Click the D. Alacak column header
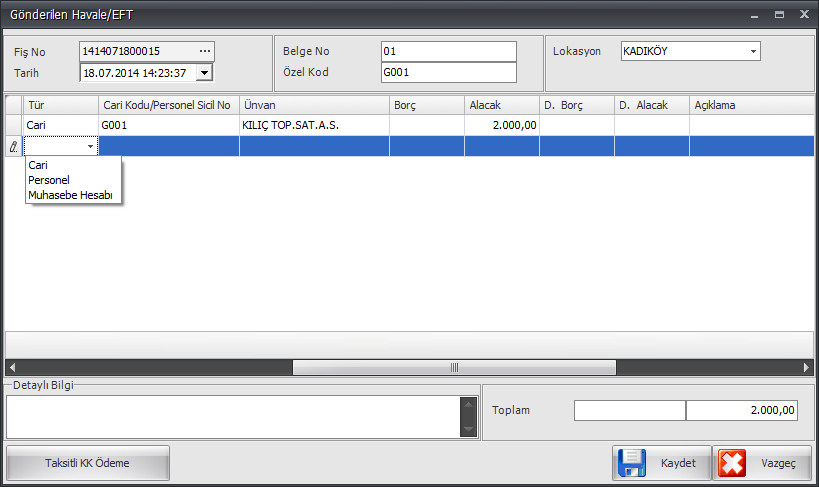 coord(652,105)
